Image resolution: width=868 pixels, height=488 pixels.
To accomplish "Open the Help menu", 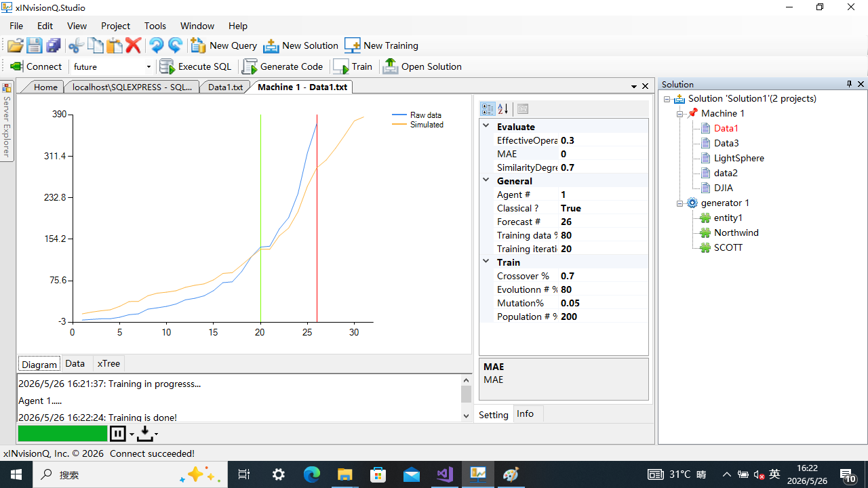I will point(238,26).
